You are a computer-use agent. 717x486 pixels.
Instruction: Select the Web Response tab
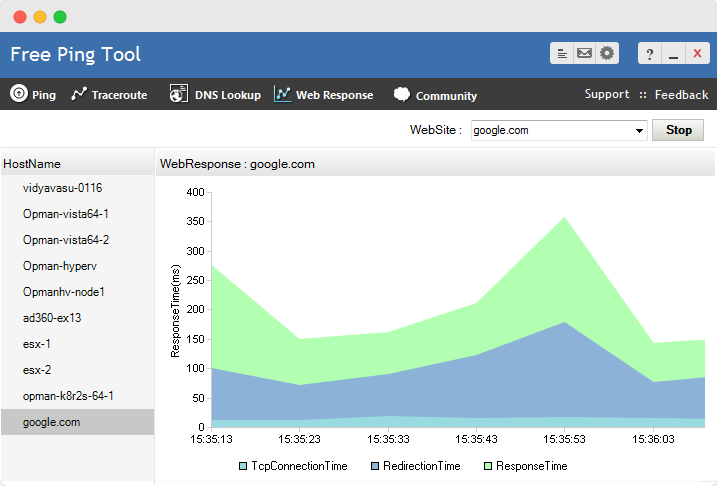pos(323,95)
